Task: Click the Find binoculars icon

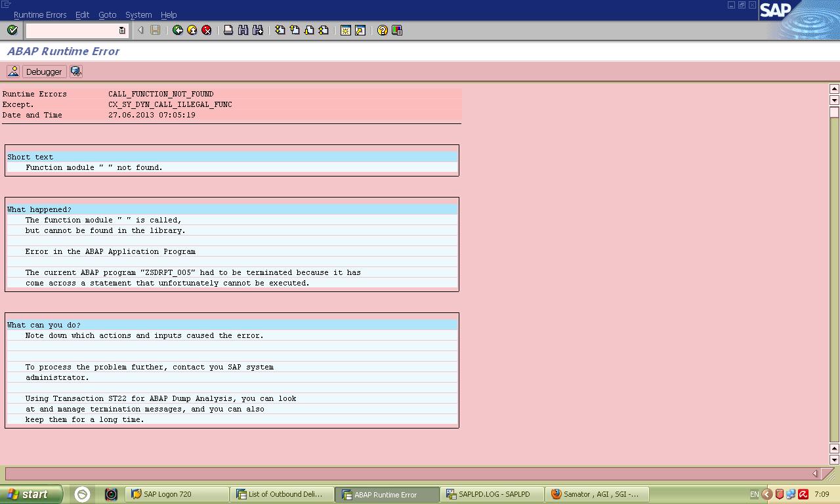Action: (243, 30)
